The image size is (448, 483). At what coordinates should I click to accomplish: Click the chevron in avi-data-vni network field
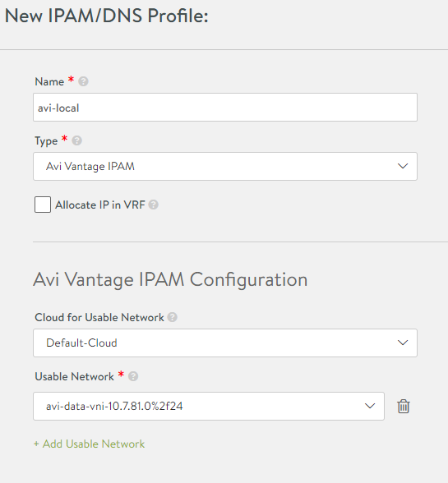[x=370, y=406]
